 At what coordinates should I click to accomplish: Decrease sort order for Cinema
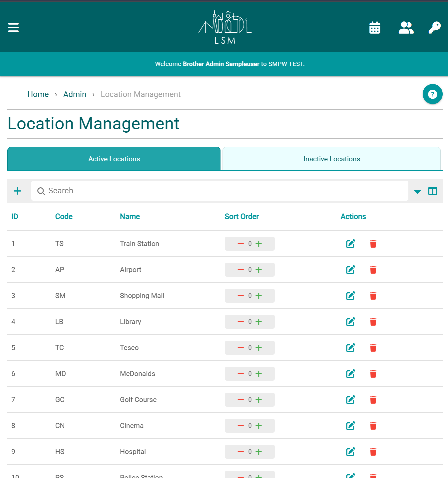[x=240, y=426]
